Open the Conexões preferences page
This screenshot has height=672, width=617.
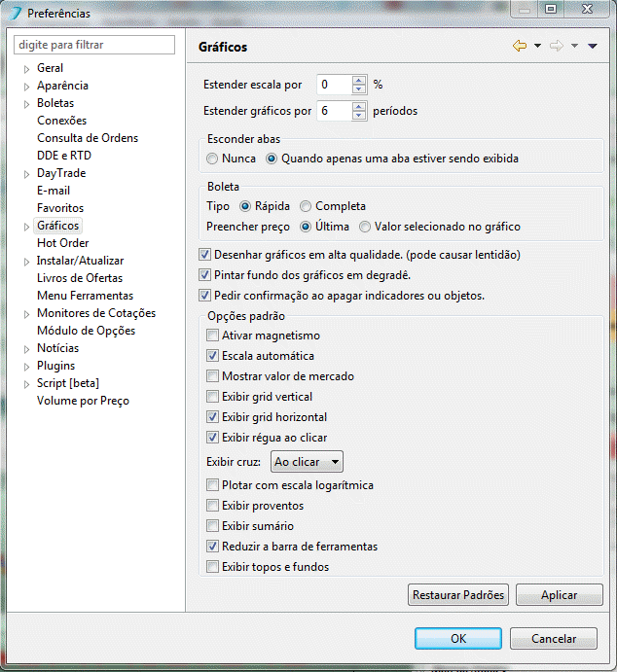point(61,121)
